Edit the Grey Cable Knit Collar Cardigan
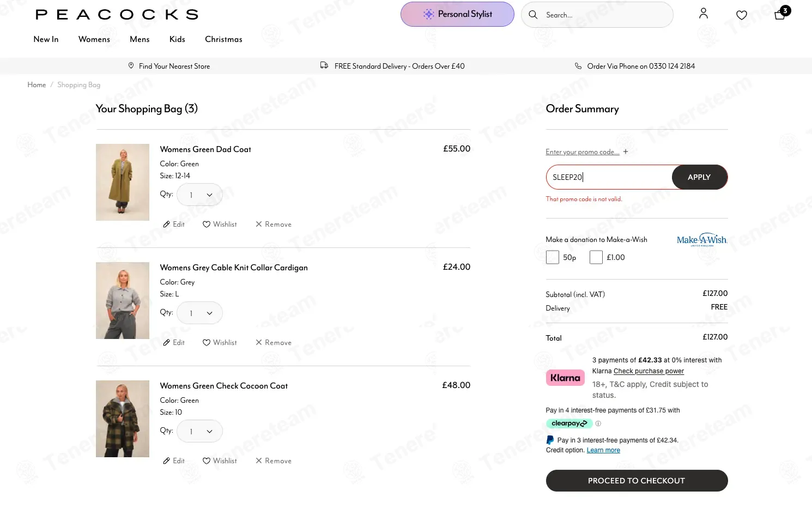This screenshot has height=509, width=812. pyautogui.click(x=174, y=343)
